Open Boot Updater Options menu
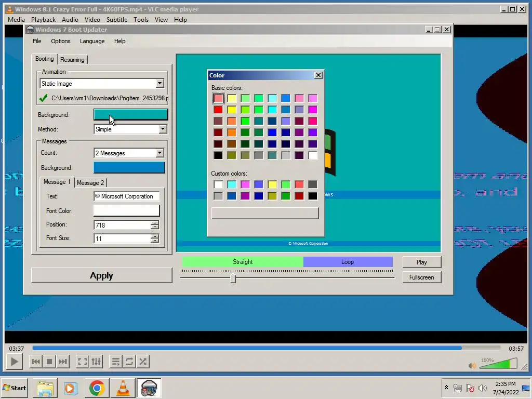This screenshot has height=399, width=532. click(61, 41)
